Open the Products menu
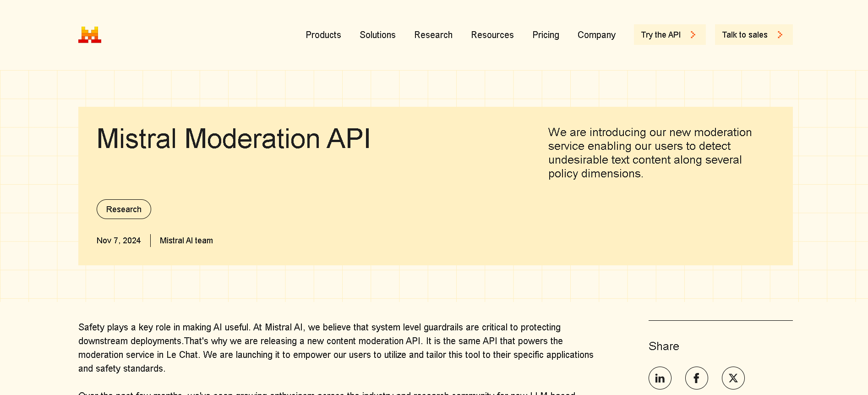 tap(323, 35)
